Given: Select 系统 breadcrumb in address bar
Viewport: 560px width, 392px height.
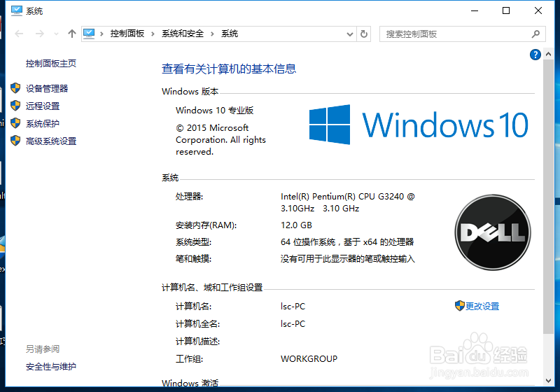Looking at the screenshot, I should coord(230,34).
